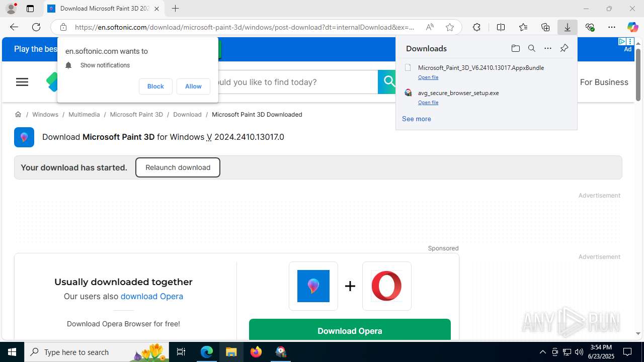Open file for Microsoft_Paint_3D AppxBundle

(428, 77)
